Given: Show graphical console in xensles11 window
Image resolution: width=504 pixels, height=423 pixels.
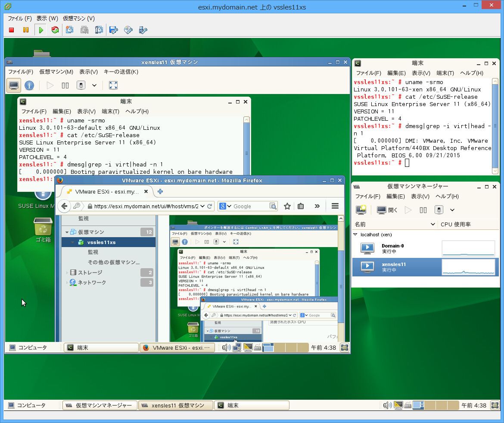Looking at the screenshot, I should pos(14,85).
